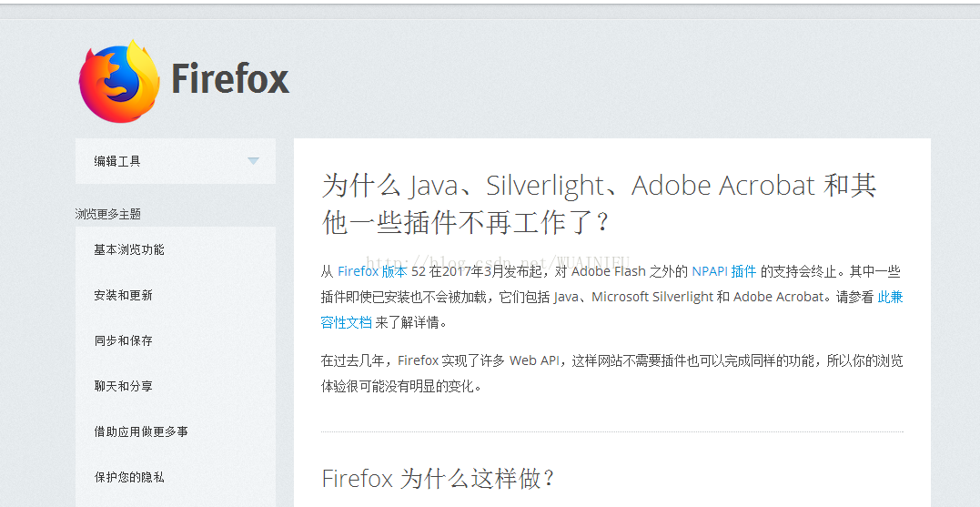The height and width of the screenshot is (507, 980).
Task: Click the paragraph mentioning Web API
Action: point(611,373)
